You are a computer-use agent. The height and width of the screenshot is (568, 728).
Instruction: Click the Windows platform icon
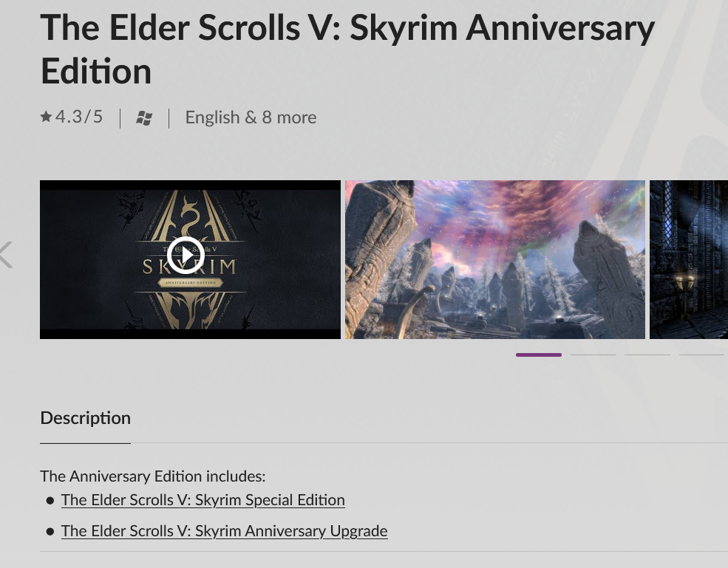click(144, 118)
